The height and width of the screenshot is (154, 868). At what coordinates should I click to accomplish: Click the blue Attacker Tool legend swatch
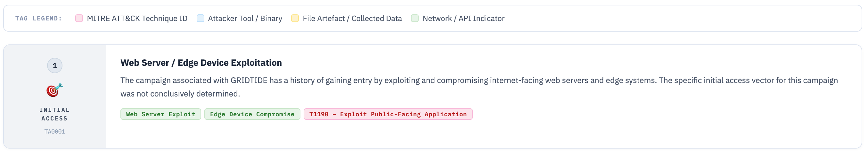(x=200, y=18)
